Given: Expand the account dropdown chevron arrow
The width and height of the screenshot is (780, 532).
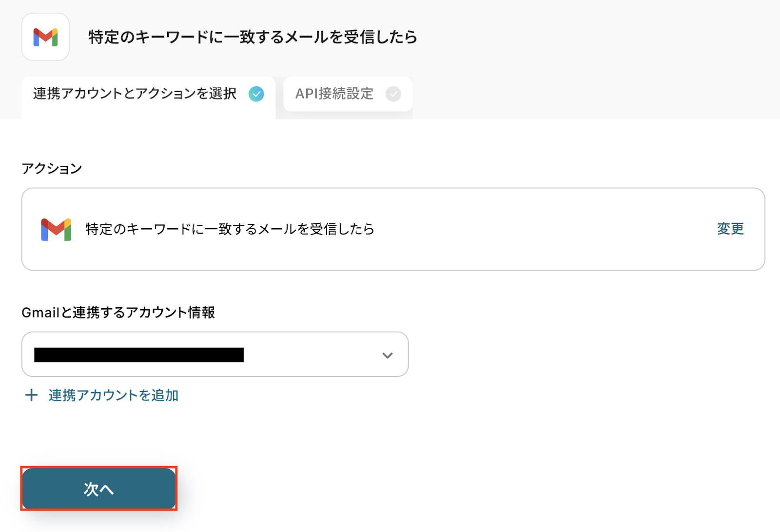Looking at the screenshot, I should pos(388,355).
